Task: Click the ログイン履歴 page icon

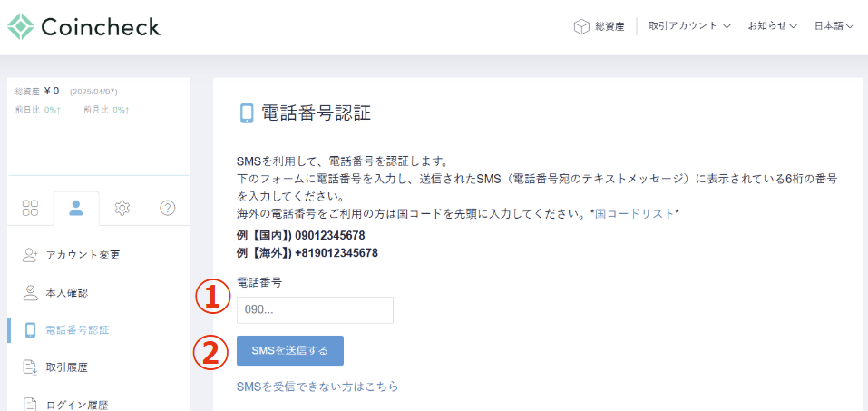Action: point(30,404)
